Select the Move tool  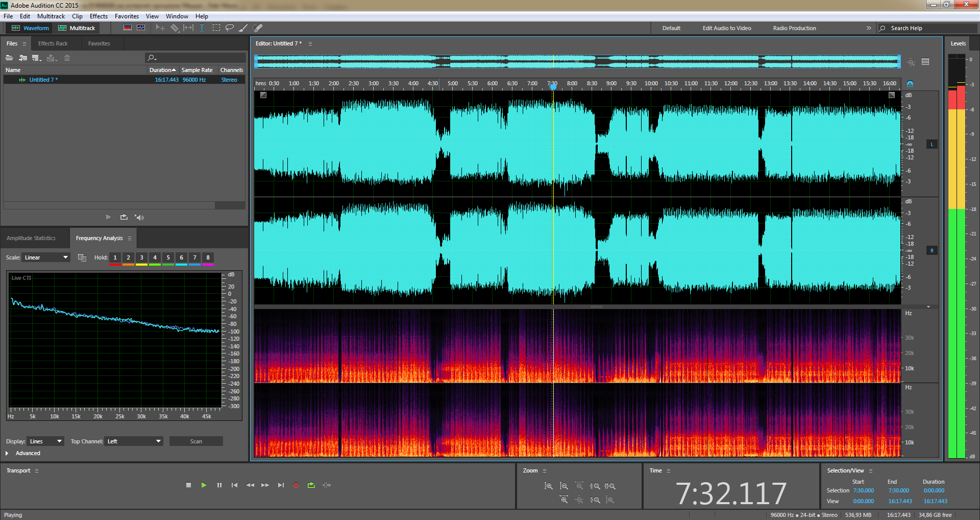click(160, 28)
